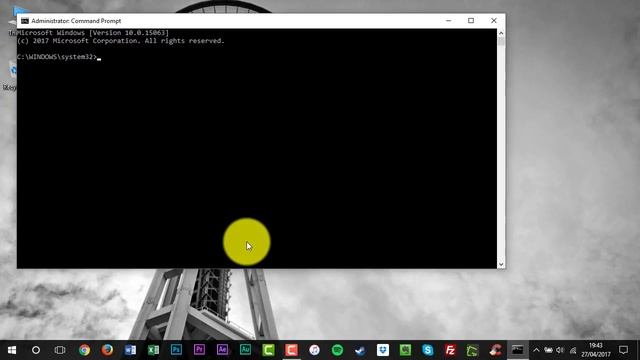Open Task View in taskbar
Viewport: 640px width, 360px height.
(x=60, y=350)
